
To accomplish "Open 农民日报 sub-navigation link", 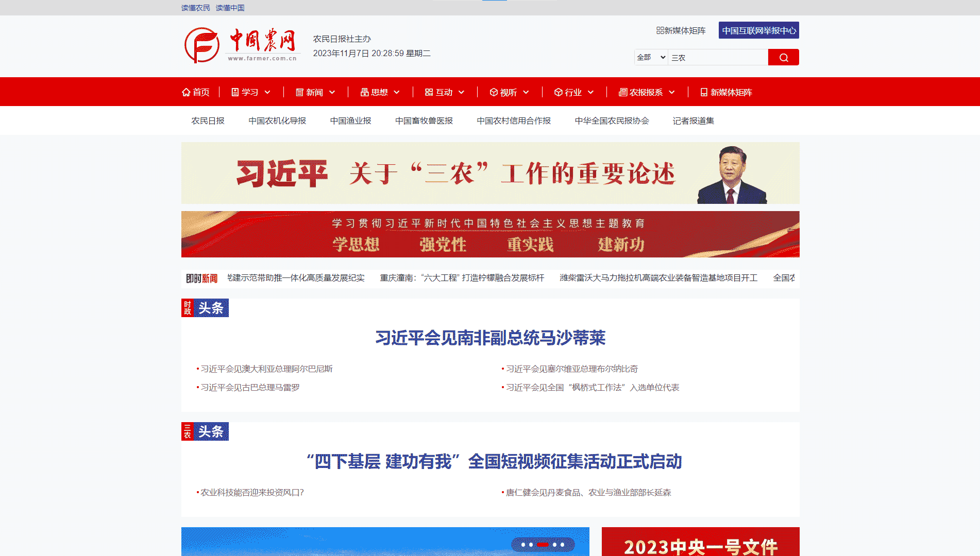I will [208, 120].
